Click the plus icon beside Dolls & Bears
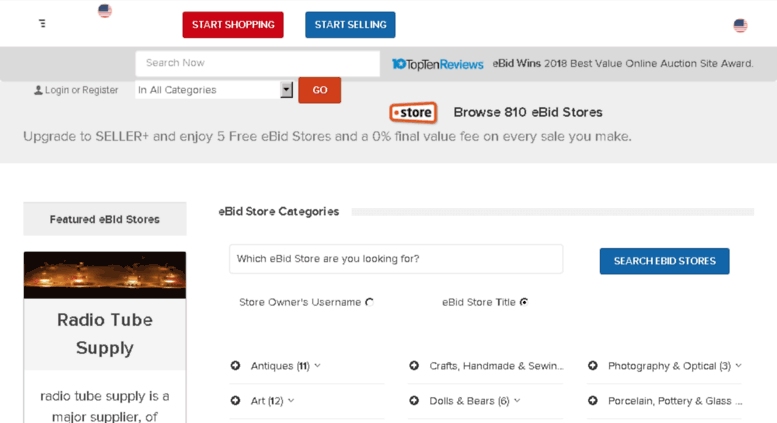The width and height of the screenshot is (777, 423). pyautogui.click(x=414, y=400)
